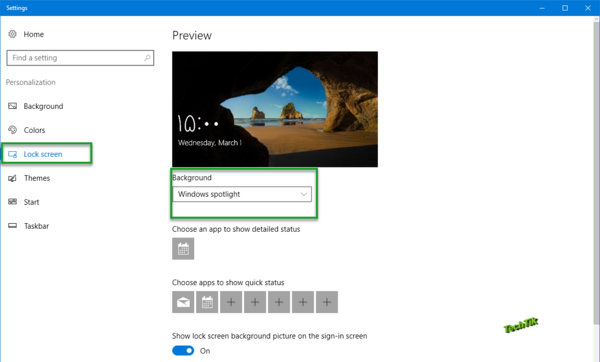Screen dimensions: 600x362
Task: Select Lock screen in sidebar
Action: 43,154
